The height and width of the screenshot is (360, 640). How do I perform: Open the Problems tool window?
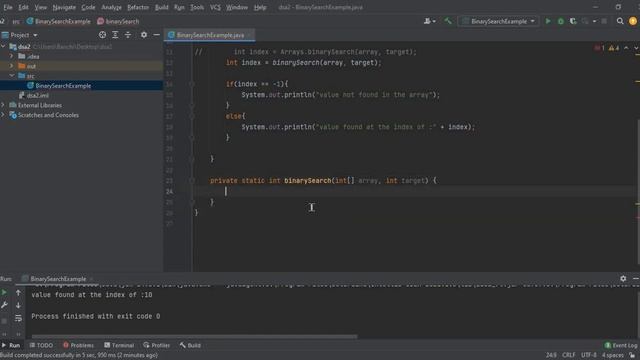(78, 345)
